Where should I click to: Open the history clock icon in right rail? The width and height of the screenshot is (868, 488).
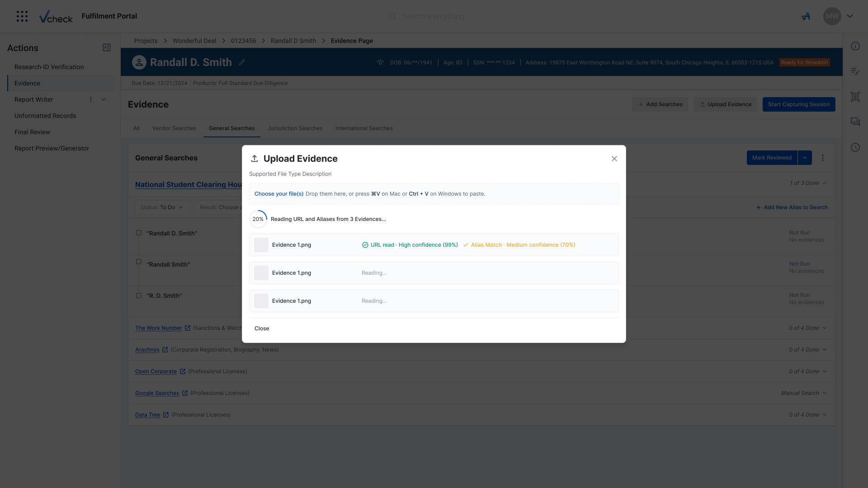855,147
